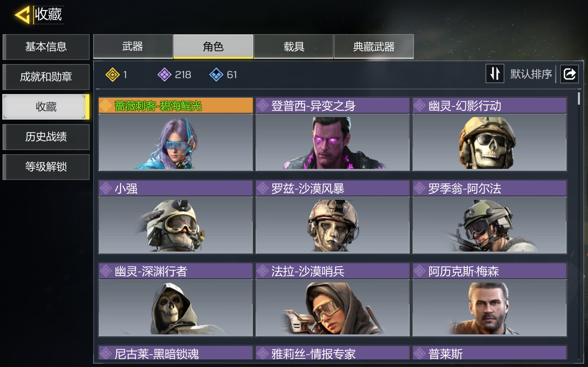Choose the 幽灵-幻影行动 skull soldier card
The width and height of the screenshot is (588, 367).
point(490,134)
